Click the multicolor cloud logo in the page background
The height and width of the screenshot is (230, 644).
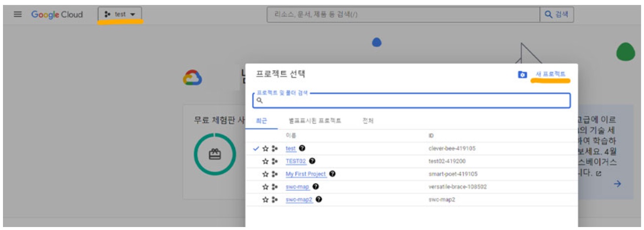(x=192, y=78)
